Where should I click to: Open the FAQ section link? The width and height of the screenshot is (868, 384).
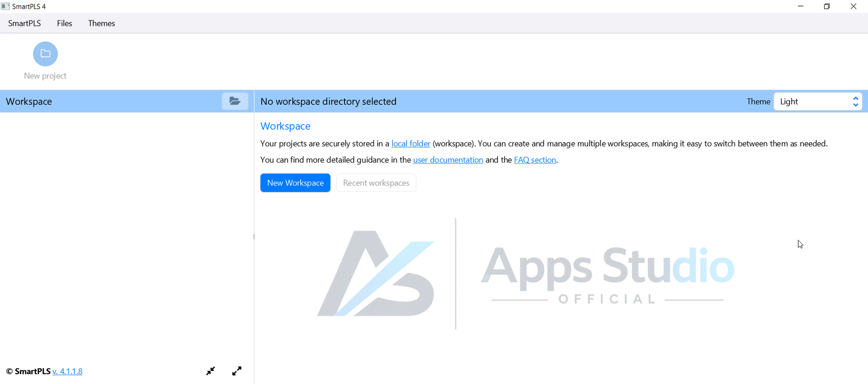coord(535,160)
